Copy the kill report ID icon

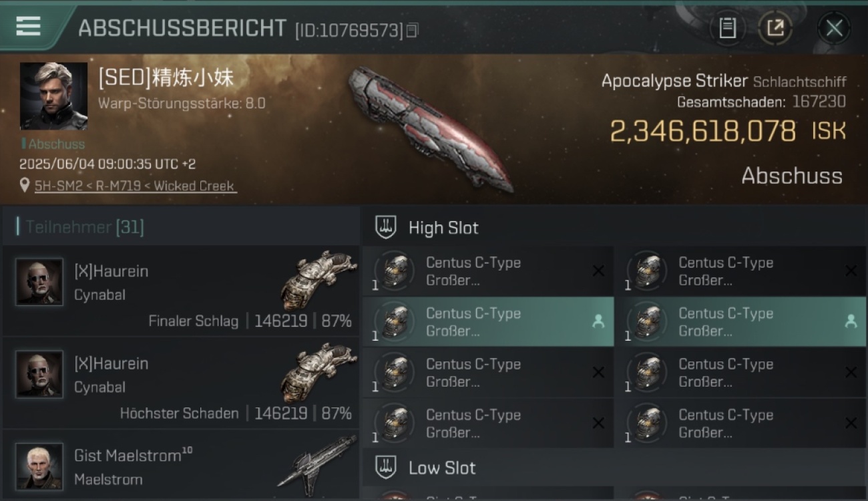point(412,30)
